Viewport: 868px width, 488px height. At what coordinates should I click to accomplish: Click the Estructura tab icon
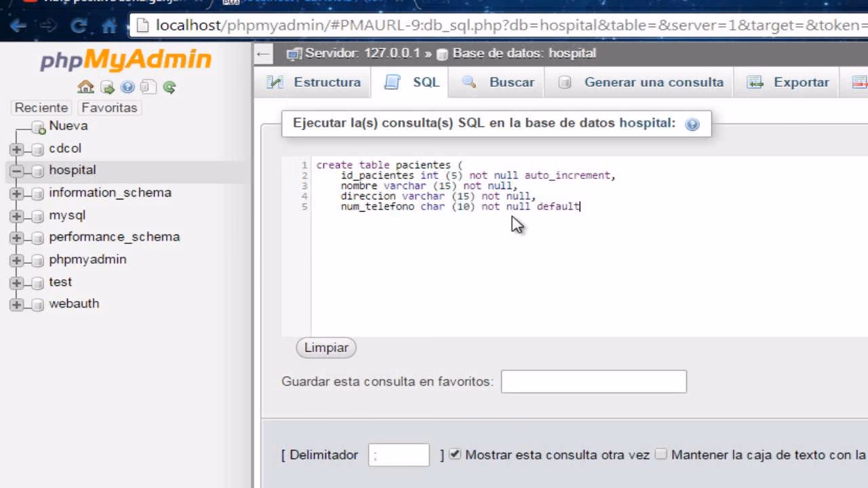click(275, 82)
